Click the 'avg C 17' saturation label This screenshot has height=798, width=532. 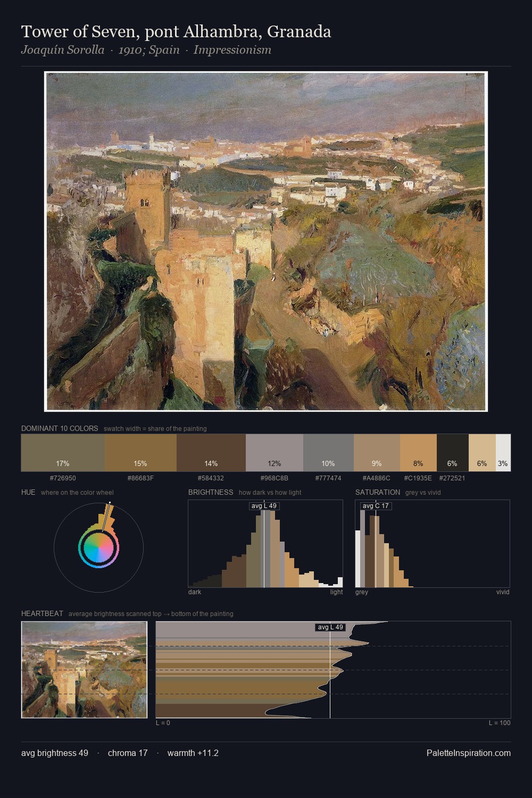376,506
